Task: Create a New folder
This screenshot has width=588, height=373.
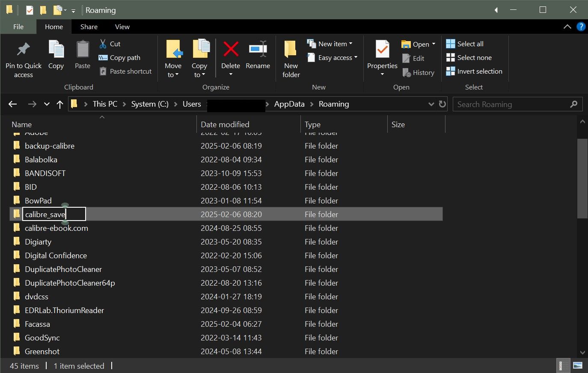Action: (x=291, y=59)
